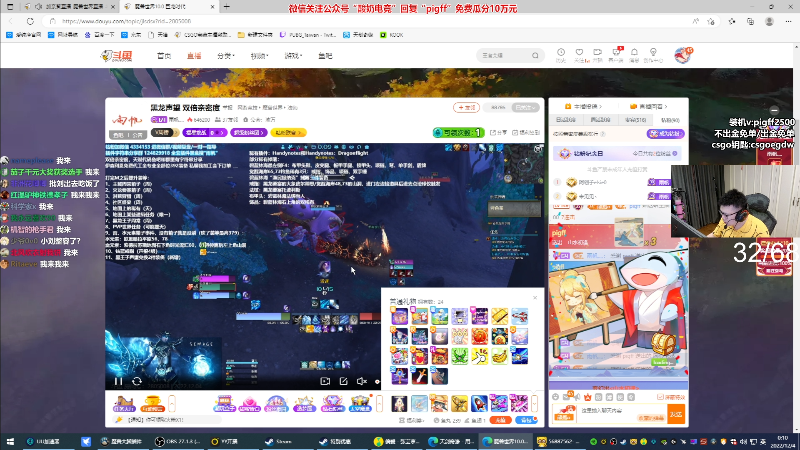Viewport: 800px width, 450px height.
Task: Switch to the second ranking tab in chat panel
Action: click(600, 120)
